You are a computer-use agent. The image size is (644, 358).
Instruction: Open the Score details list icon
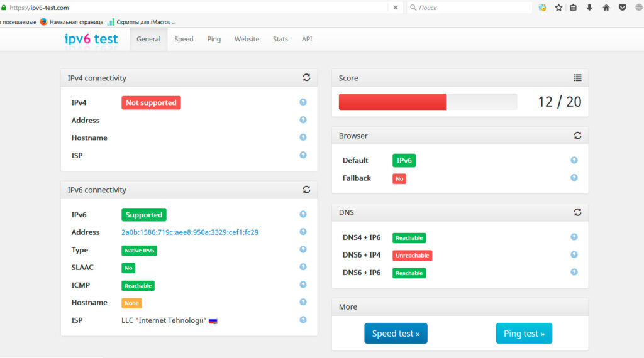(x=577, y=77)
